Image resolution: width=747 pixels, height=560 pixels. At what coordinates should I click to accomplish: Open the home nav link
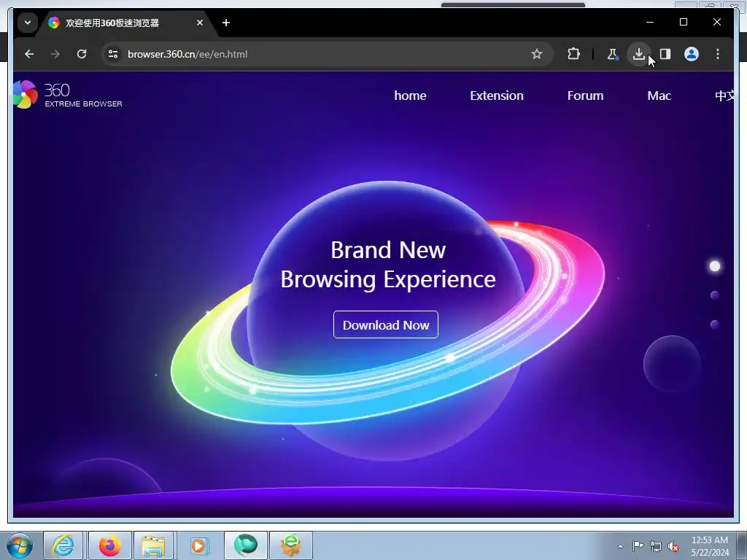coord(410,96)
